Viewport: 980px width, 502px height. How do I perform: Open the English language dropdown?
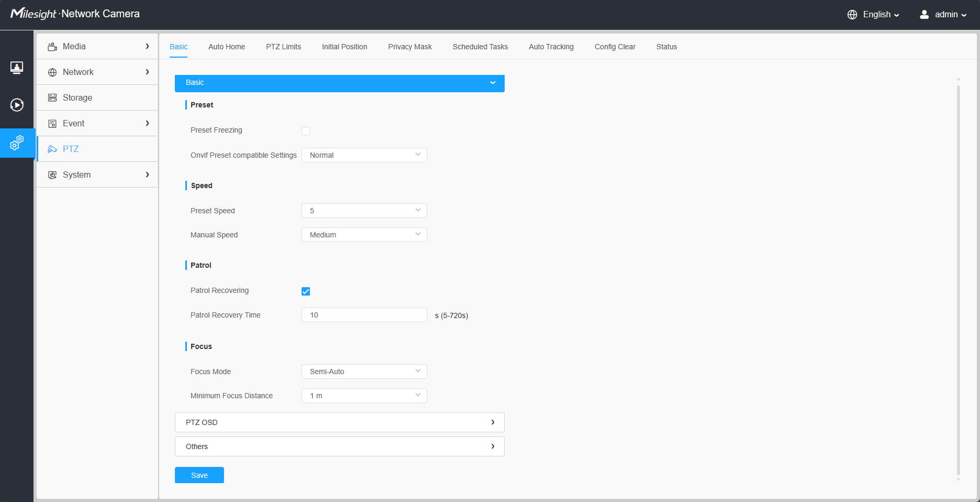point(881,15)
